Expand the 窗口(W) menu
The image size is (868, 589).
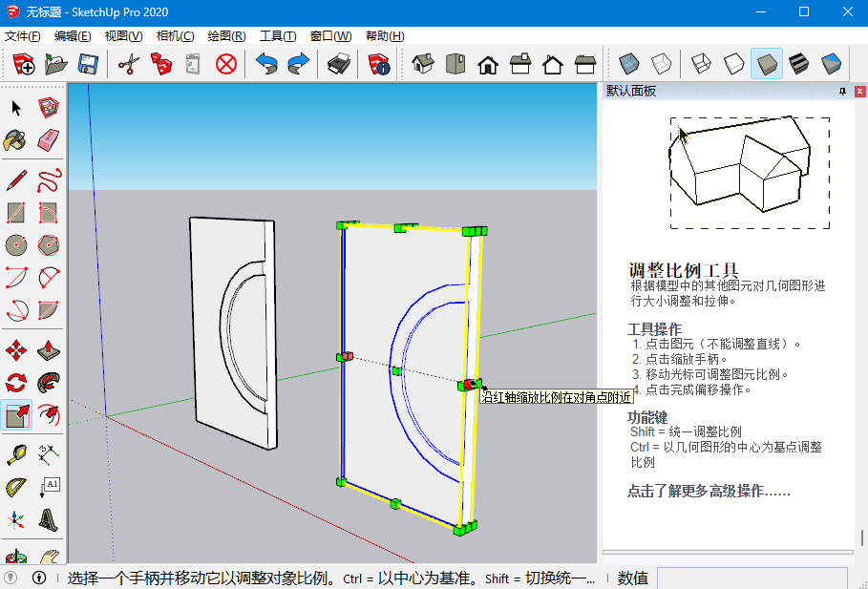click(x=330, y=36)
